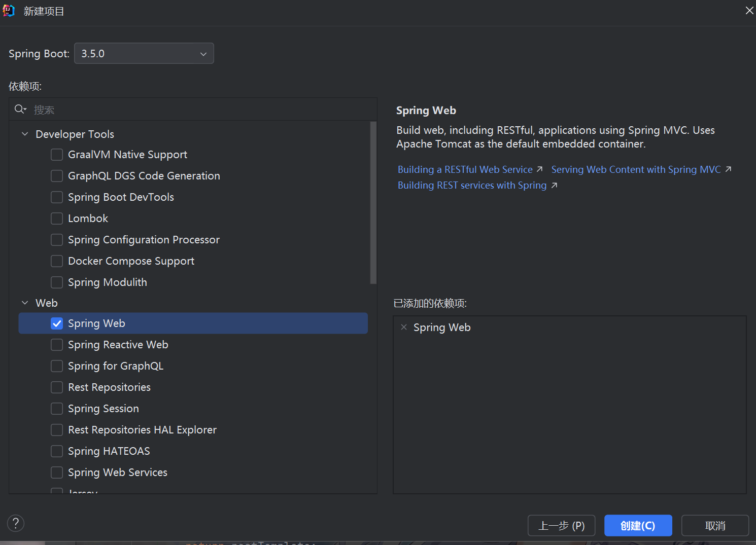This screenshot has width=756, height=545.
Task: Close the new project dialog
Action: (x=749, y=11)
